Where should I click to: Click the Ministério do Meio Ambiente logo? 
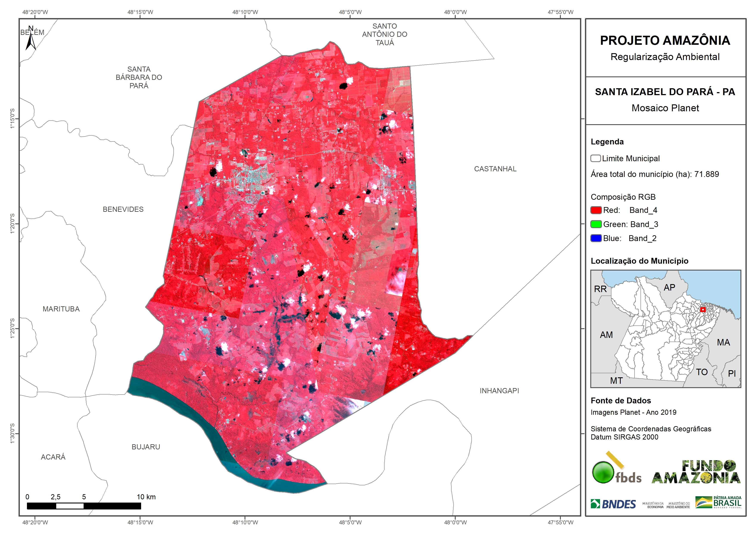(678, 505)
